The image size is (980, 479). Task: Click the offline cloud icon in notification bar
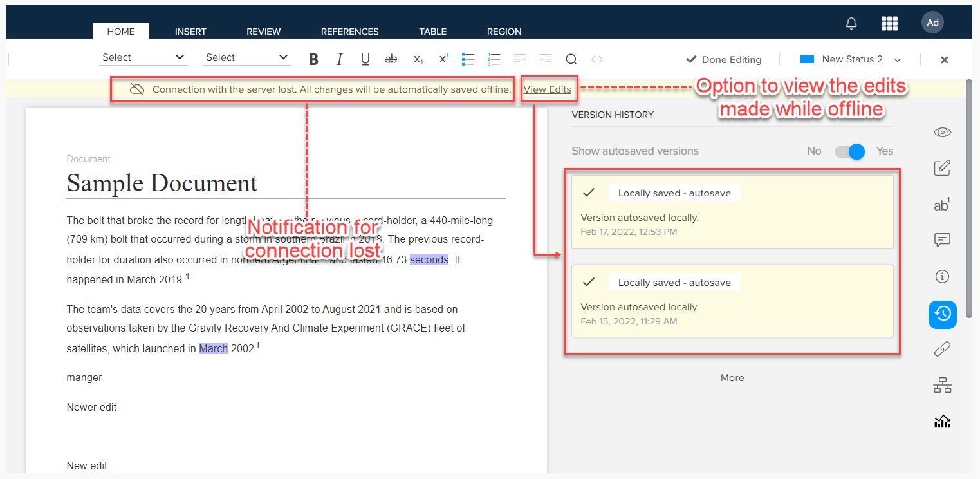136,89
